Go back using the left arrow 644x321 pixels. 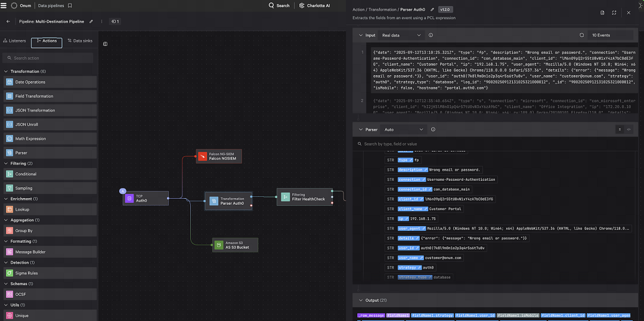8,21
